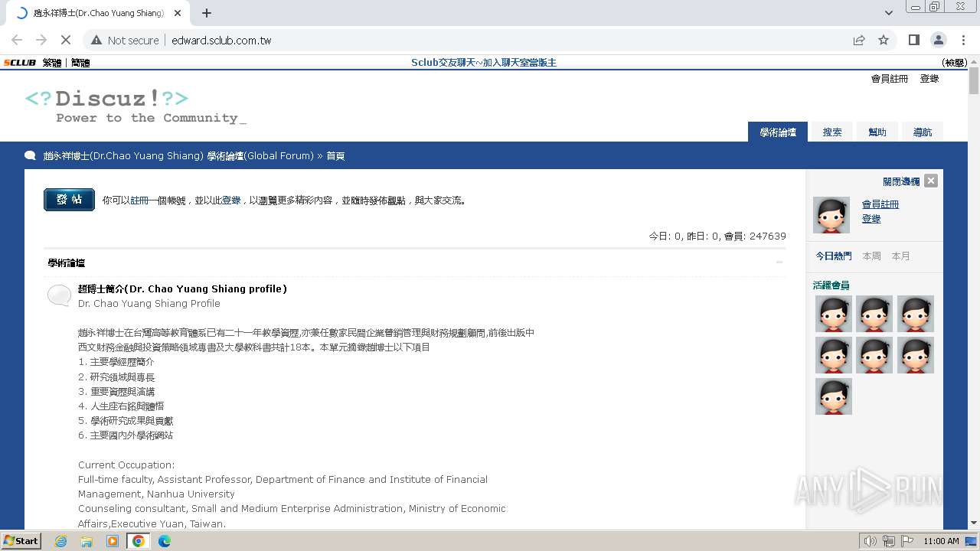Switch to the 學術論壇 tab

[x=778, y=132]
